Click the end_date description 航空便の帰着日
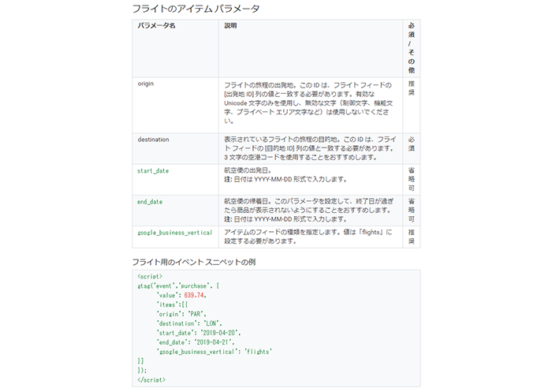552x392 pixels. click(309, 210)
